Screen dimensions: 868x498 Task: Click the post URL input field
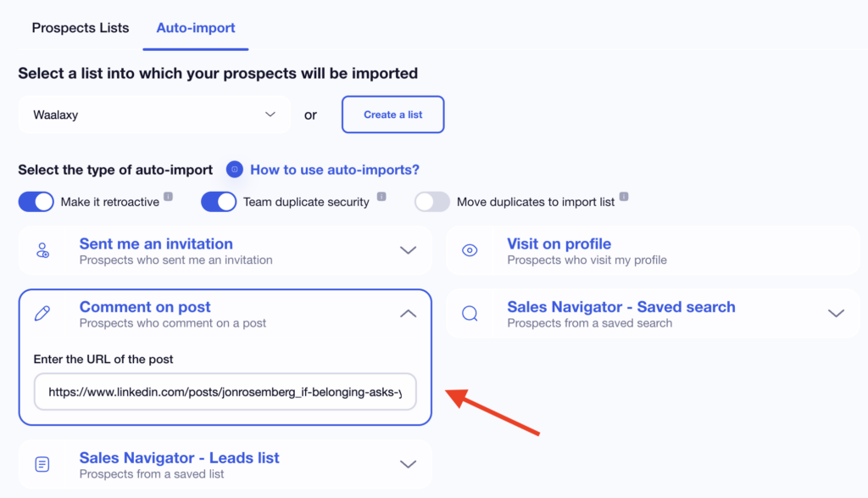click(x=225, y=392)
